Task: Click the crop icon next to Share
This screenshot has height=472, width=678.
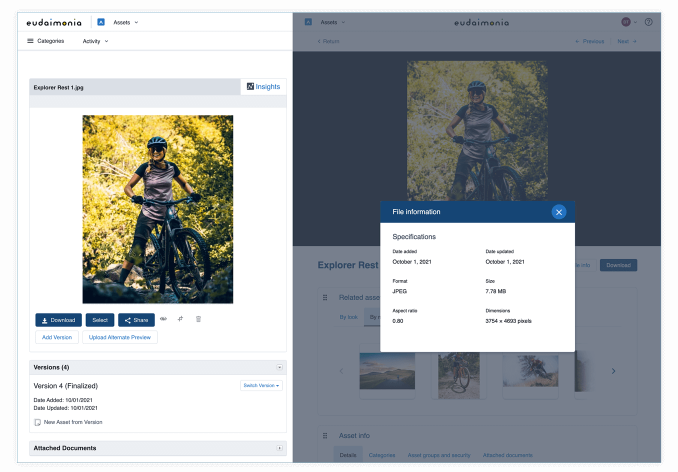Action: (180, 319)
